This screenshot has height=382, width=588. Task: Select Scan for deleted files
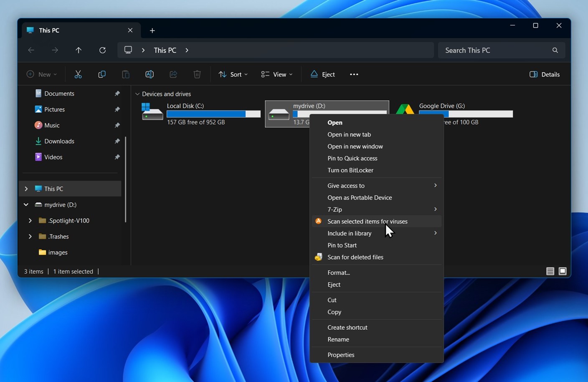click(x=376, y=257)
